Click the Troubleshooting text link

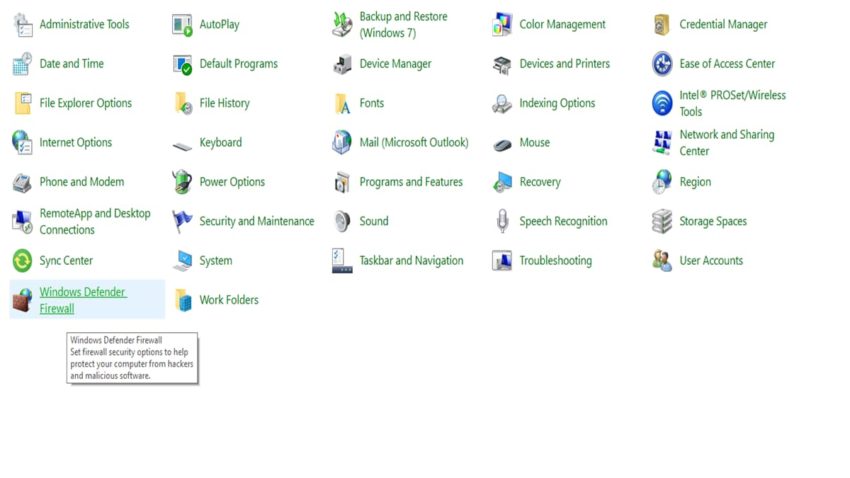[556, 261]
